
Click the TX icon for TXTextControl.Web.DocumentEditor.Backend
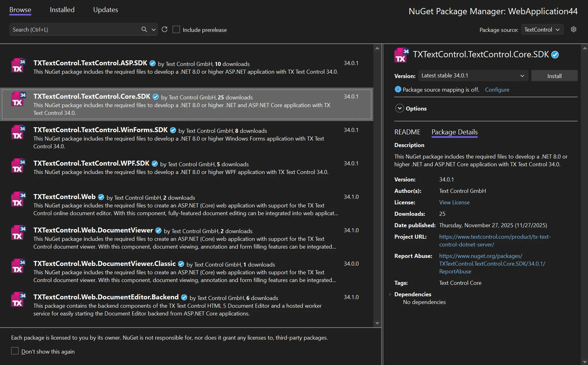[x=18, y=299]
